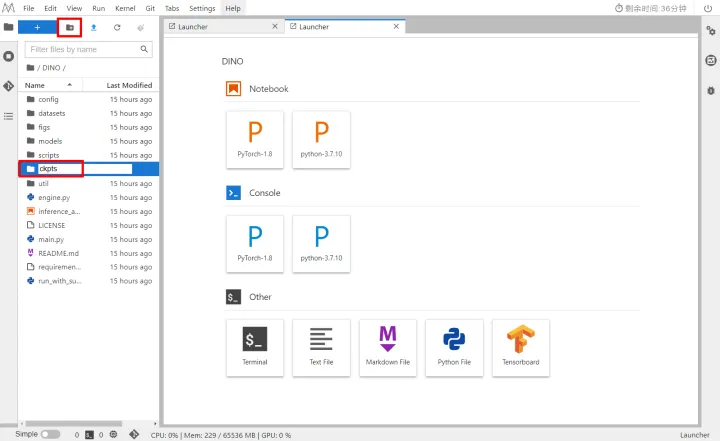Viewport: 720px width, 441px height.
Task: Create a new Markdown File
Action: [x=389, y=348]
